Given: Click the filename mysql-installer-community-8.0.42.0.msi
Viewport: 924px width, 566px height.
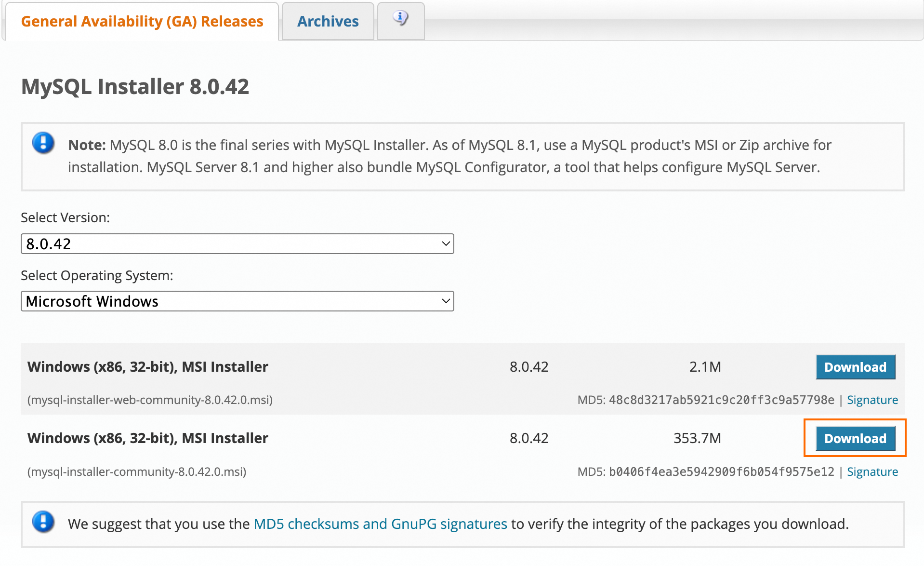Looking at the screenshot, I should [x=137, y=472].
